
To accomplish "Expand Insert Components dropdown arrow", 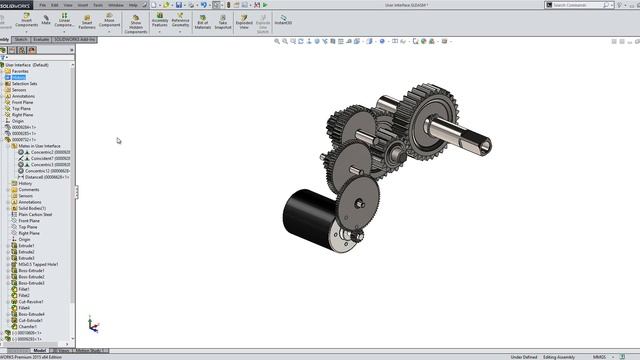I will coord(27,31).
